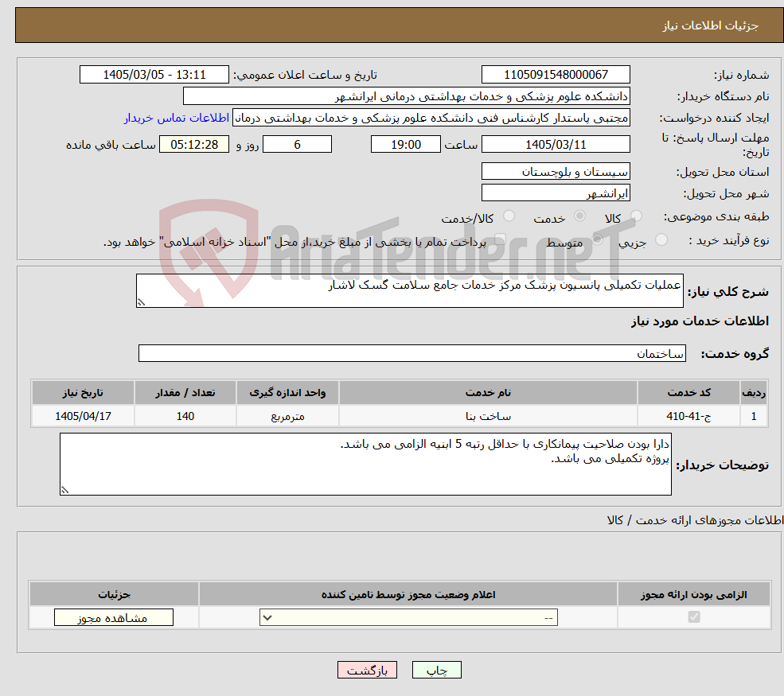Toggle the mandatory license checkbox
The width and height of the screenshot is (784, 696).
[x=694, y=617]
